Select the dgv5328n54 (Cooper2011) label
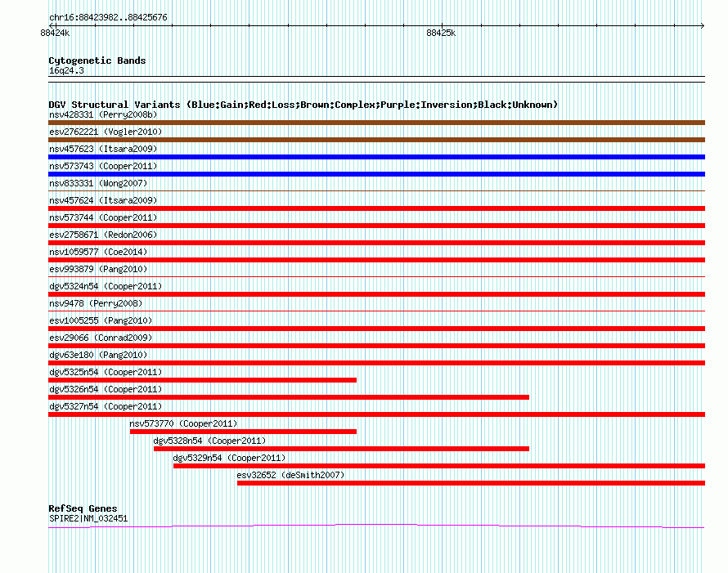The image size is (728, 573). pos(210,441)
